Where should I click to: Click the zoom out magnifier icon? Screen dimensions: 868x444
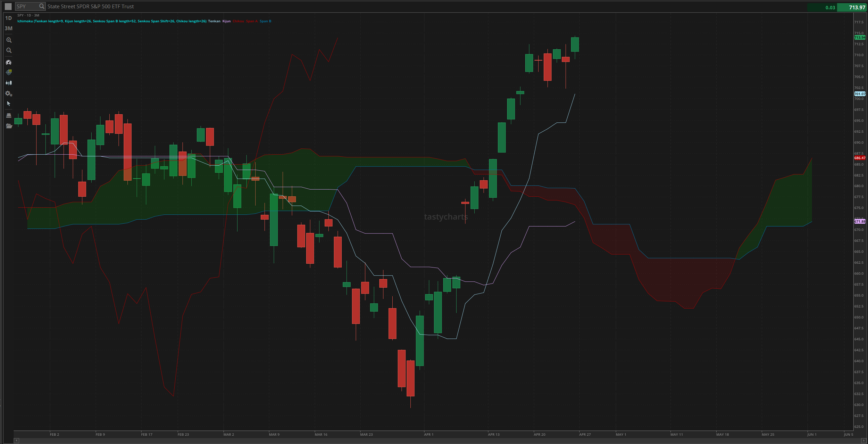[x=9, y=50]
